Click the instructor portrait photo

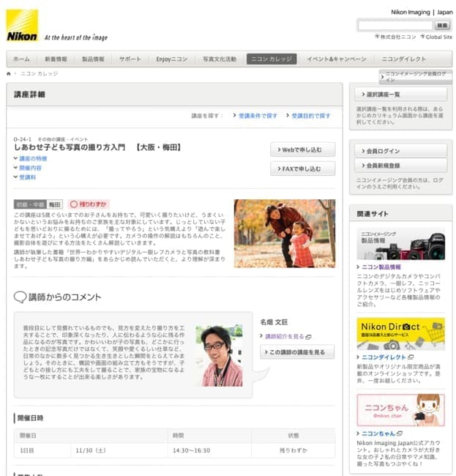pyautogui.click(x=219, y=356)
